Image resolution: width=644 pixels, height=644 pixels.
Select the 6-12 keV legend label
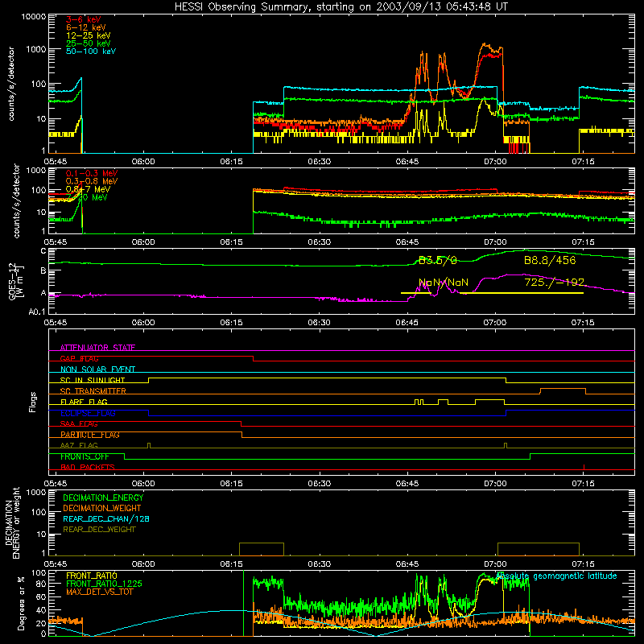coord(86,27)
